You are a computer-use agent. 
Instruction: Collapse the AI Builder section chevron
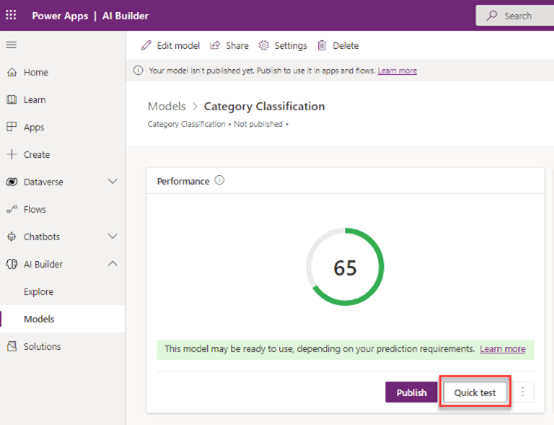(x=112, y=264)
